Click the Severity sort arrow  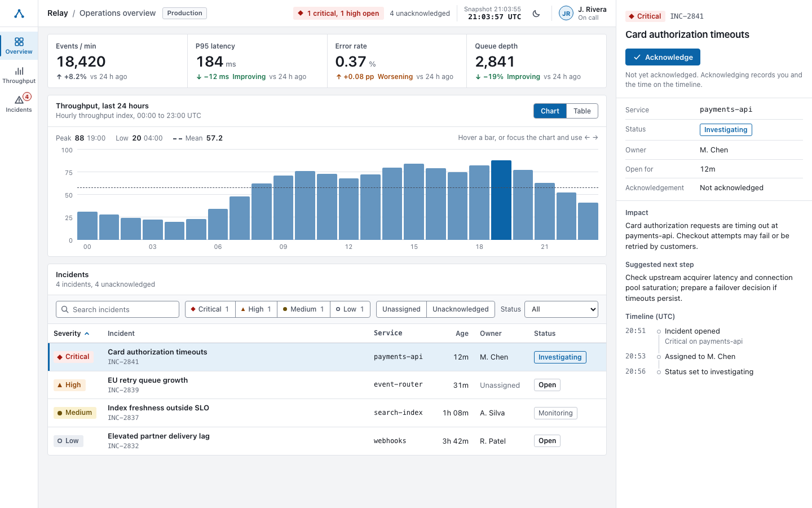point(87,334)
